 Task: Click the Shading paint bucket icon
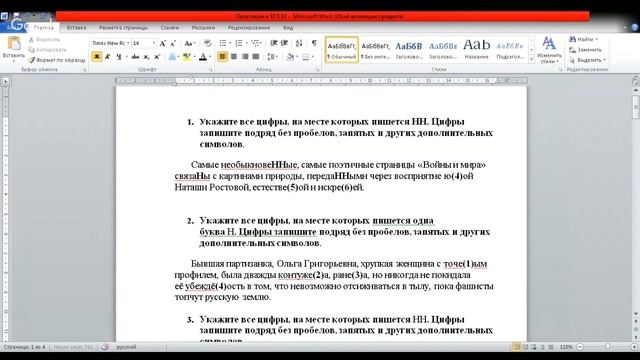[x=290, y=57]
